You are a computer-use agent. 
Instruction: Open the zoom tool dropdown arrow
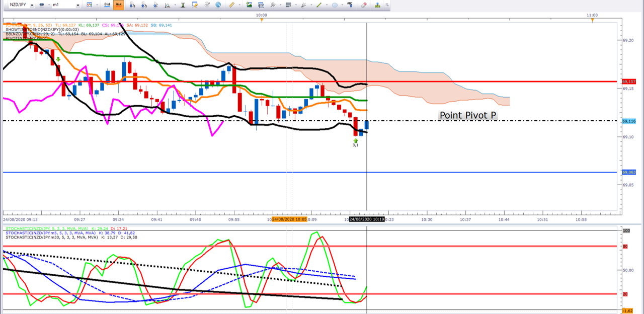[x=175, y=5]
